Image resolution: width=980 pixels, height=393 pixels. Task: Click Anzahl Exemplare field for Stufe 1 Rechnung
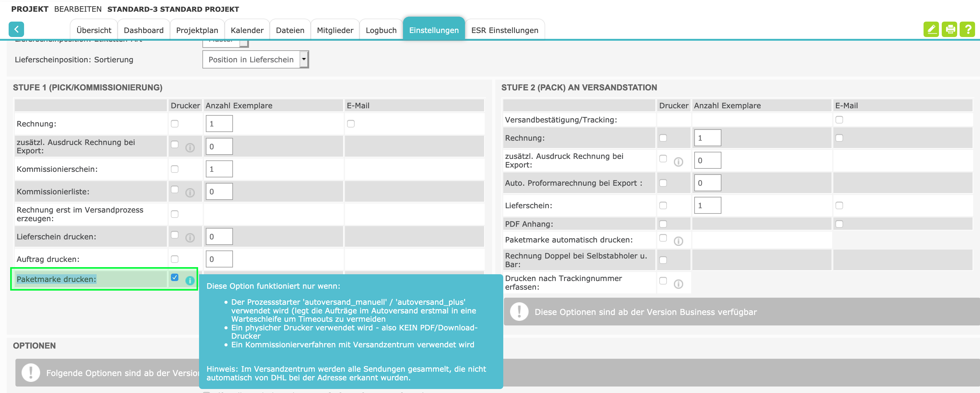pos(219,124)
